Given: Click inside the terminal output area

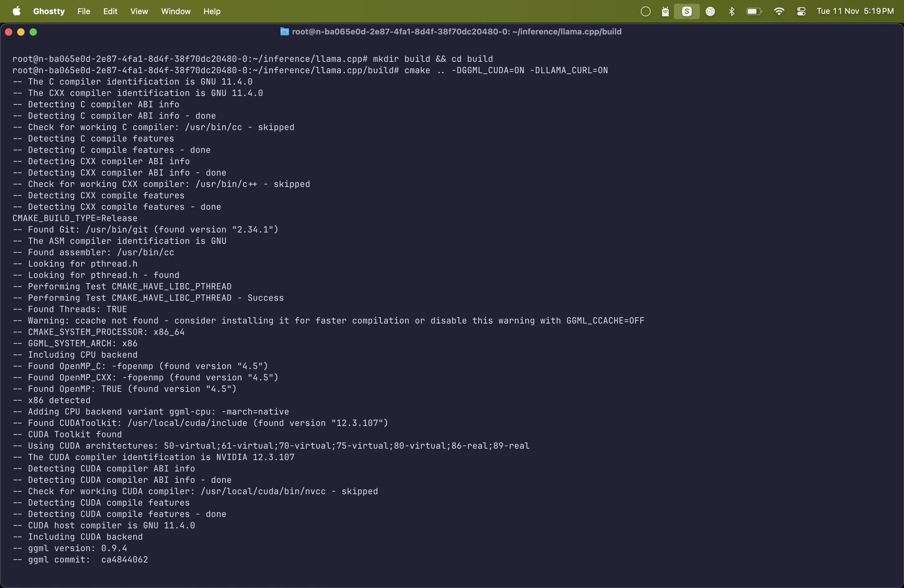Looking at the screenshot, I should (x=452, y=304).
